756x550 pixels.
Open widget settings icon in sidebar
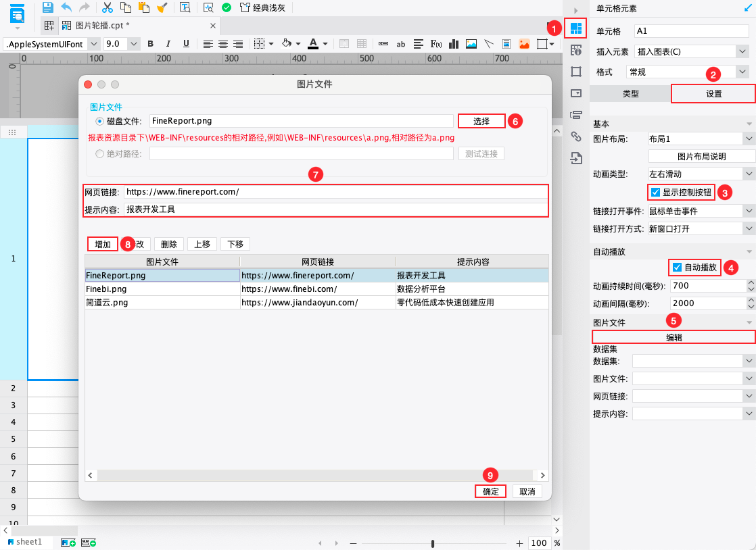click(x=575, y=93)
